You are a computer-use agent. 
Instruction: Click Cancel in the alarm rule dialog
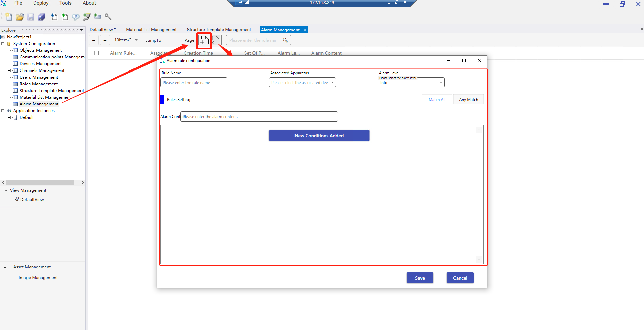click(460, 278)
